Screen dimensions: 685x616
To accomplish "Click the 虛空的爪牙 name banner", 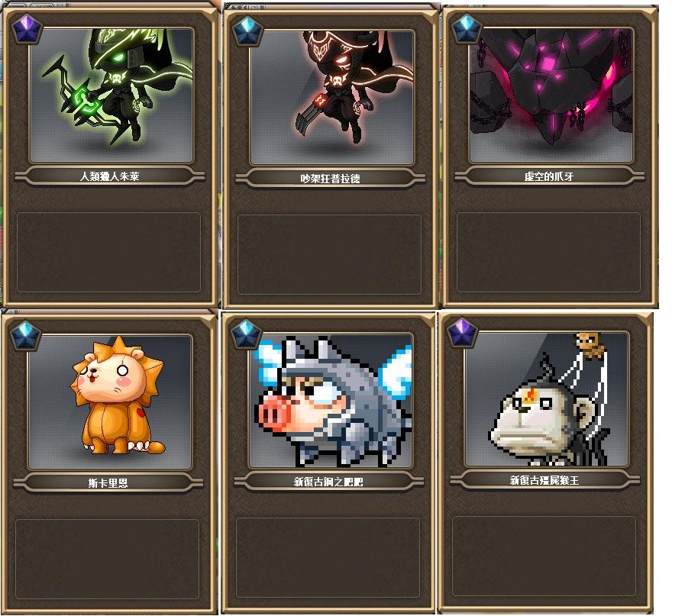I will coord(550,176).
